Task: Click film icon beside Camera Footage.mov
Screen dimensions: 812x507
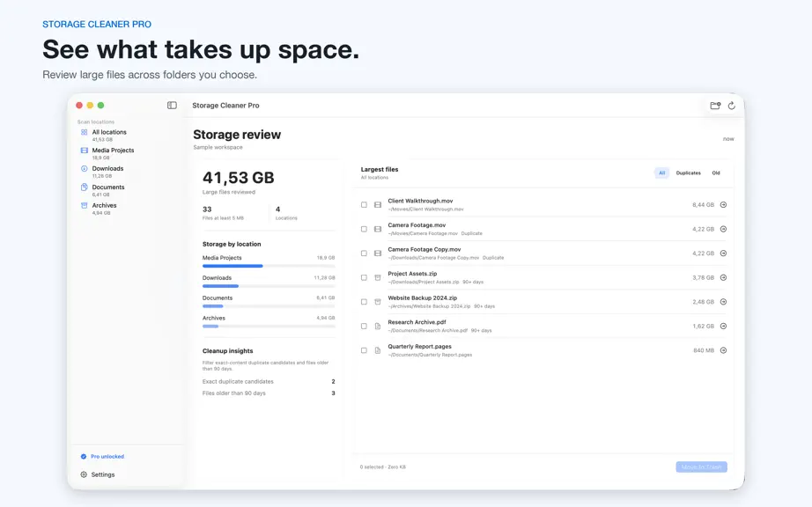Action: [x=378, y=229]
